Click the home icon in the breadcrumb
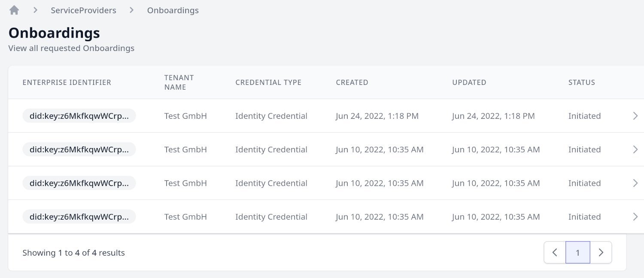644x278 pixels. (x=14, y=9)
